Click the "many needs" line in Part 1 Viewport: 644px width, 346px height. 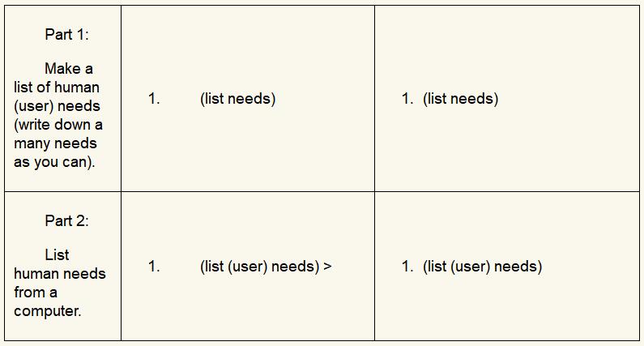pos(55,143)
